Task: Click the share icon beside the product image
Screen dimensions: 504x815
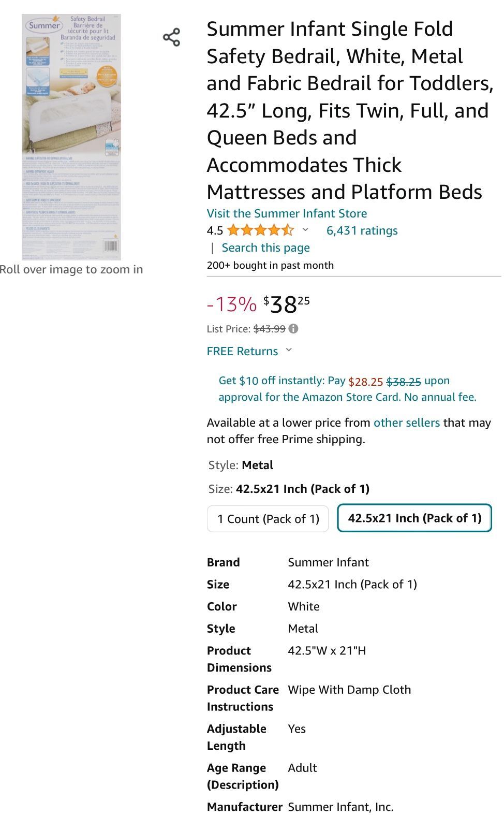Action: (171, 38)
